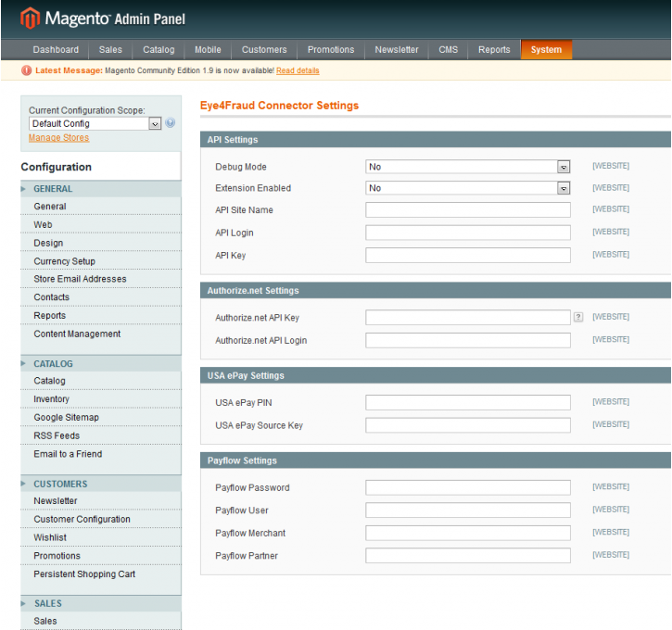
Task: Open the CMS menu
Action: [449, 50]
